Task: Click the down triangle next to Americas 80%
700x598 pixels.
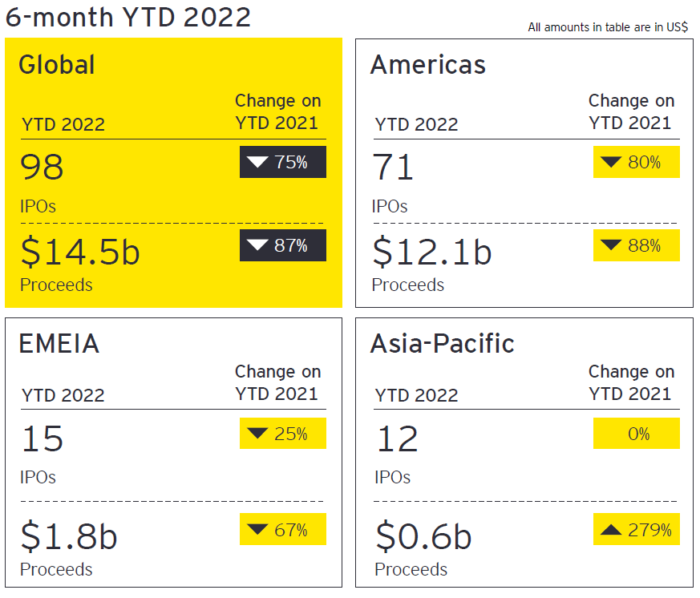Action: point(611,163)
